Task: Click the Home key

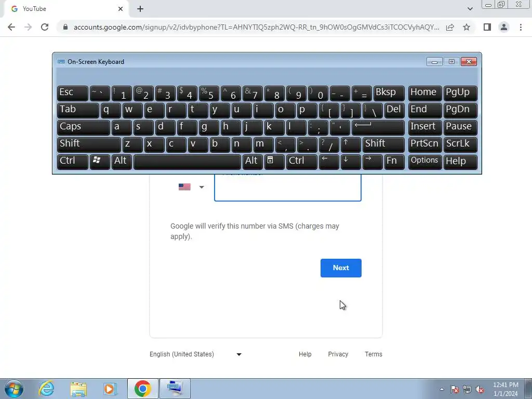Action: point(425,93)
